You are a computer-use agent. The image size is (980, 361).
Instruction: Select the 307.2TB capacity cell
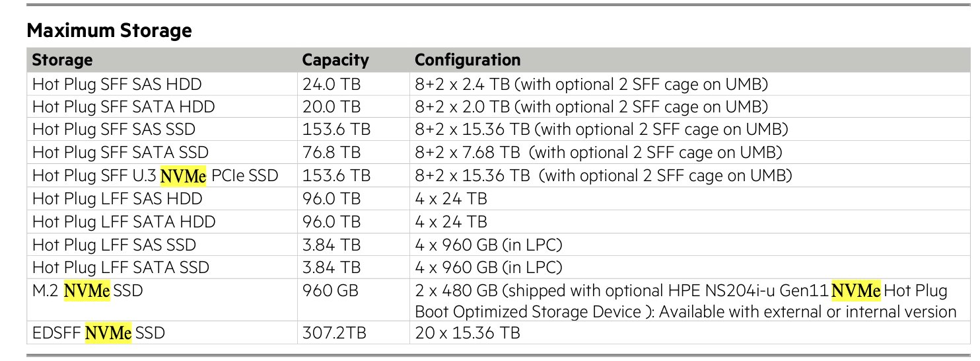tap(333, 333)
